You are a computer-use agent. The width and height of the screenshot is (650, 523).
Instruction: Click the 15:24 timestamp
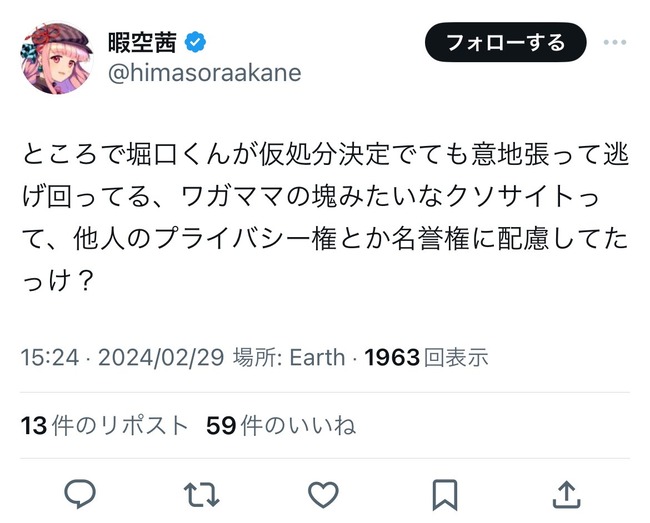49,357
